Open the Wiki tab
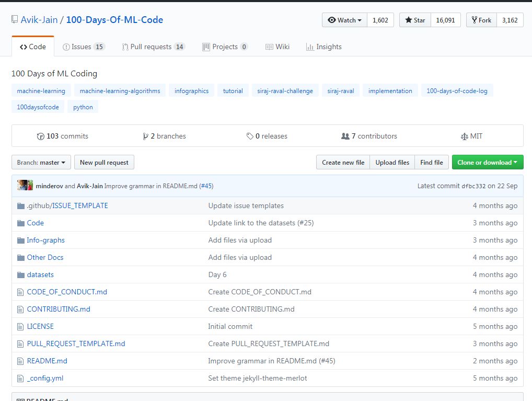 pos(277,47)
